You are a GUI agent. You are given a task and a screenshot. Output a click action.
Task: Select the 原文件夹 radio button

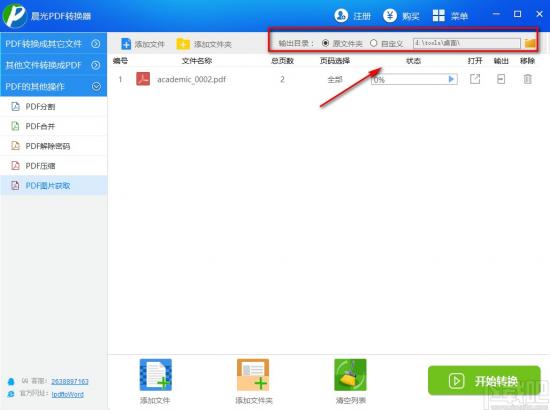coord(325,43)
